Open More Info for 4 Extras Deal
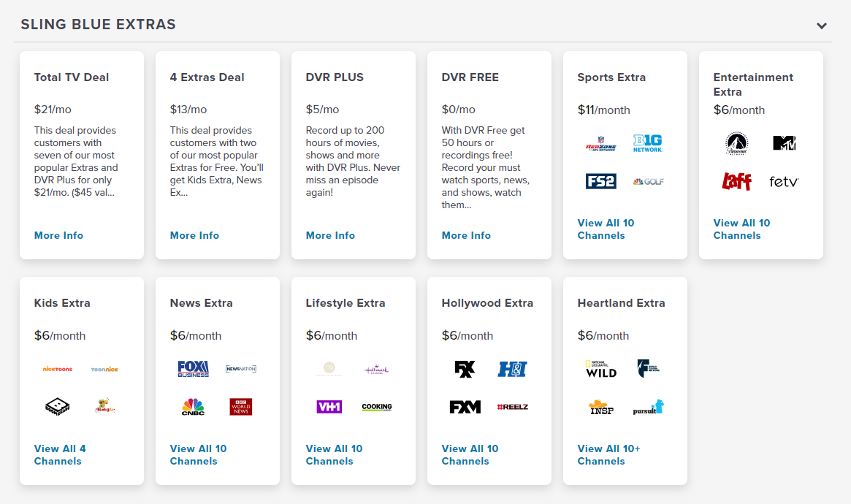This screenshot has width=851, height=504. tap(194, 235)
